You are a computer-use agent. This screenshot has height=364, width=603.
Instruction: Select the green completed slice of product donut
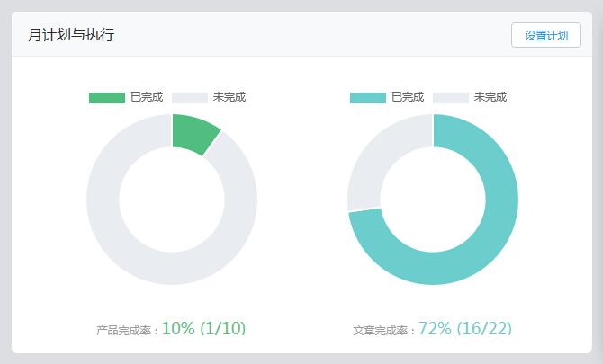(x=194, y=133)
